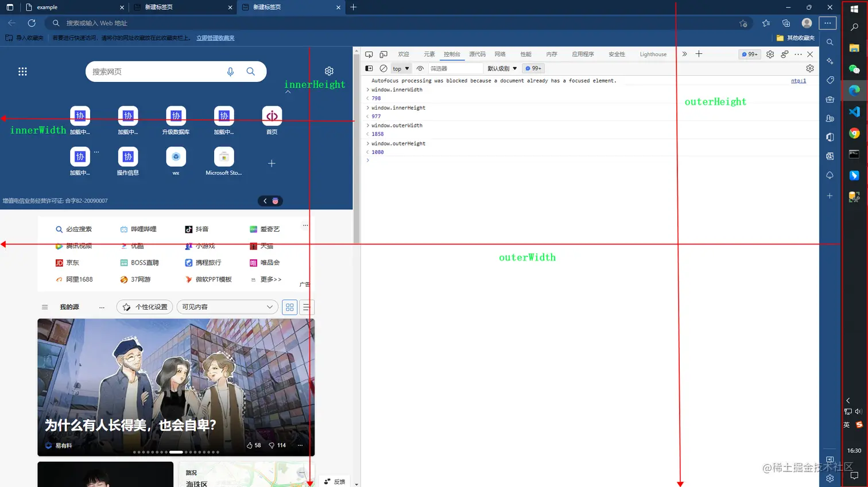This screenshot has height=487, width=868.
Task: Open the 性能 tab
Action: pos(526,54)
